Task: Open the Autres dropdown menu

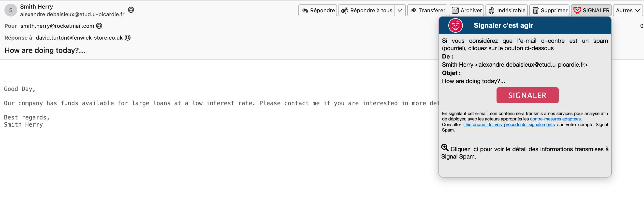Action: 628,10
